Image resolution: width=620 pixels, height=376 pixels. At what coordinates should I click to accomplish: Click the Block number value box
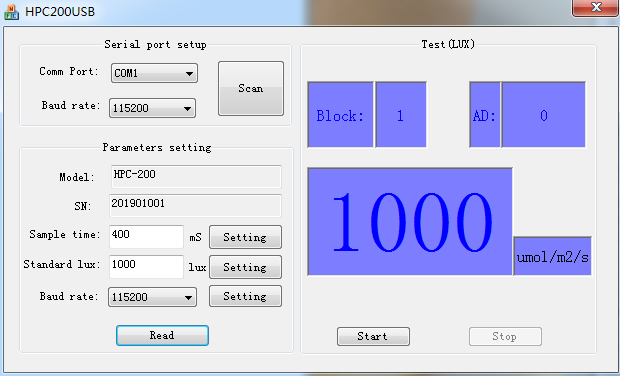tap(401, 115)
